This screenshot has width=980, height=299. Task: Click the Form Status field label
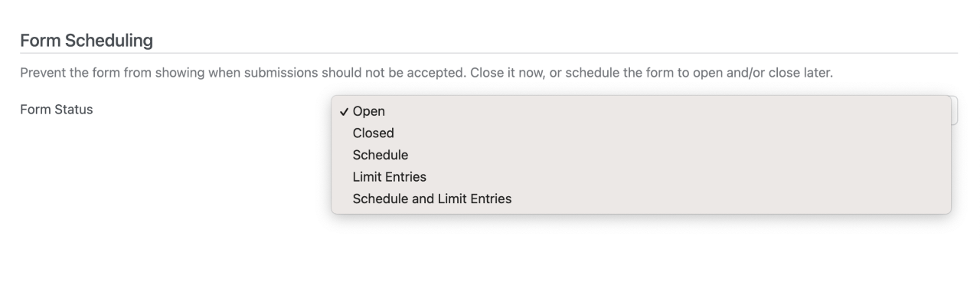coord(56,110)
